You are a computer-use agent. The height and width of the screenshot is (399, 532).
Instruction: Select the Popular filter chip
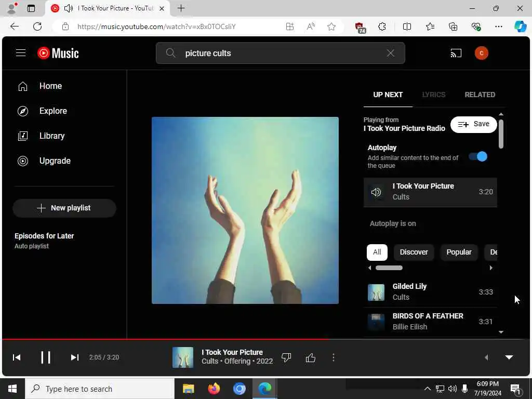click(x=459, y=252)
